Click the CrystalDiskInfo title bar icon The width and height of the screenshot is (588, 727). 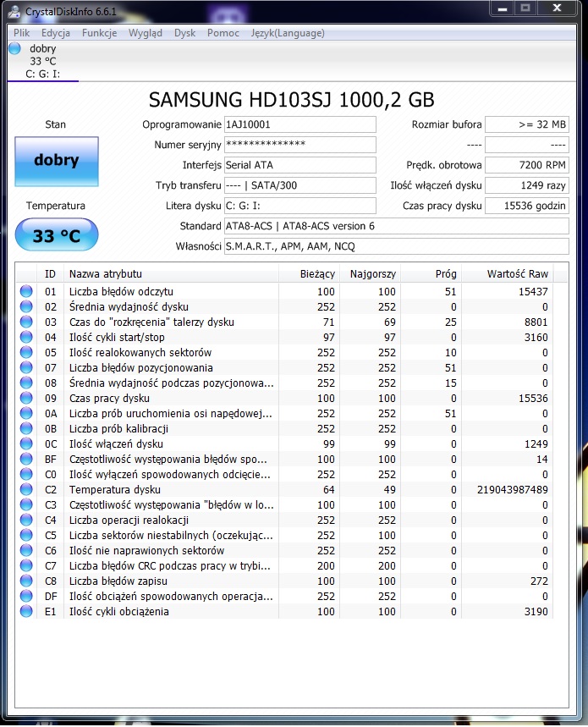point(14,11)
